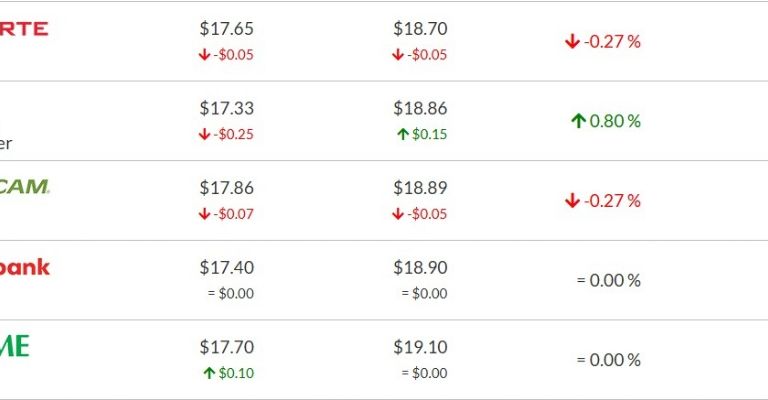
Task: Click the red Banorte logo
Action: pos(23,28)
